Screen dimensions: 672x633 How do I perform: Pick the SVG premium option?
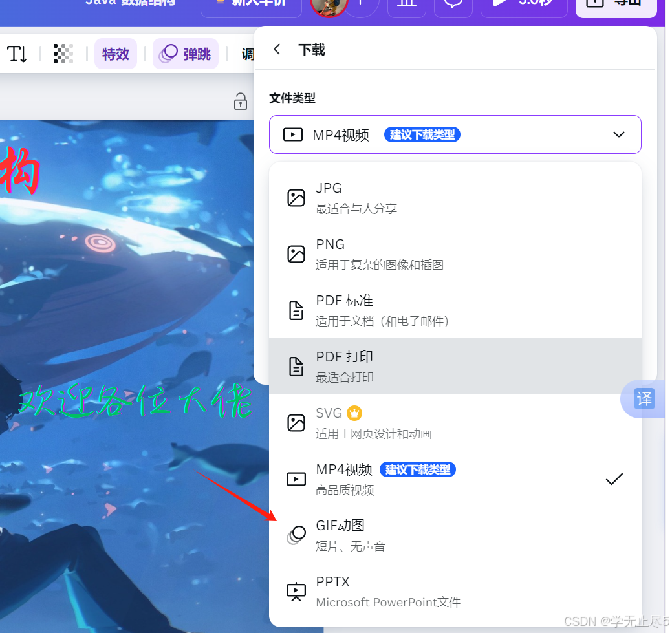(455, 423)
